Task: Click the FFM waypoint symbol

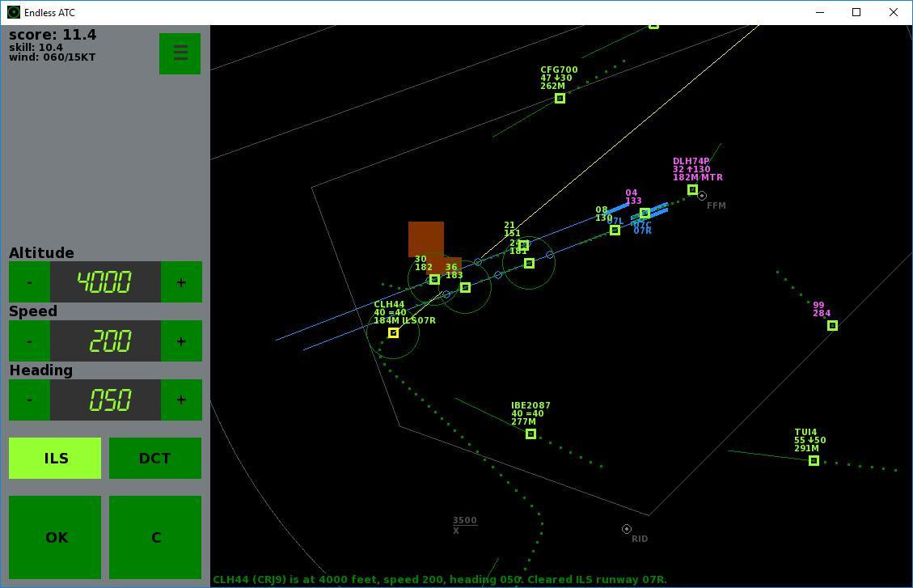Action: coord(702,196)
